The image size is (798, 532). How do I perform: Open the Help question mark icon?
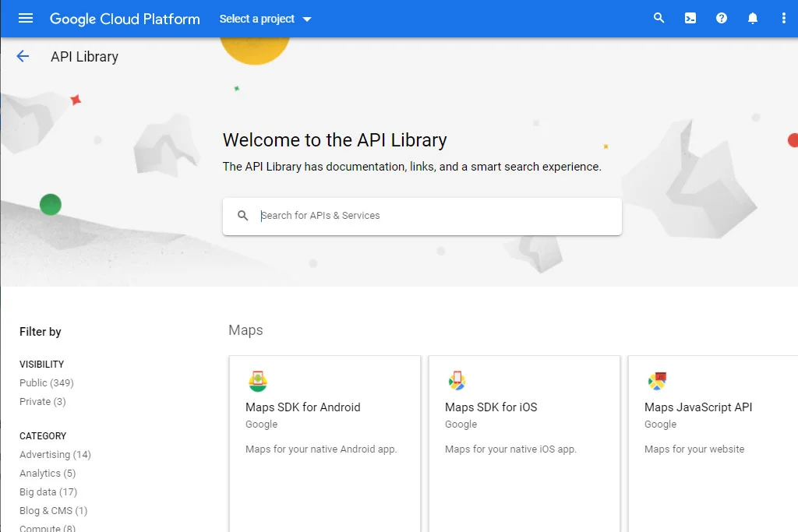[x=722, y=19]
